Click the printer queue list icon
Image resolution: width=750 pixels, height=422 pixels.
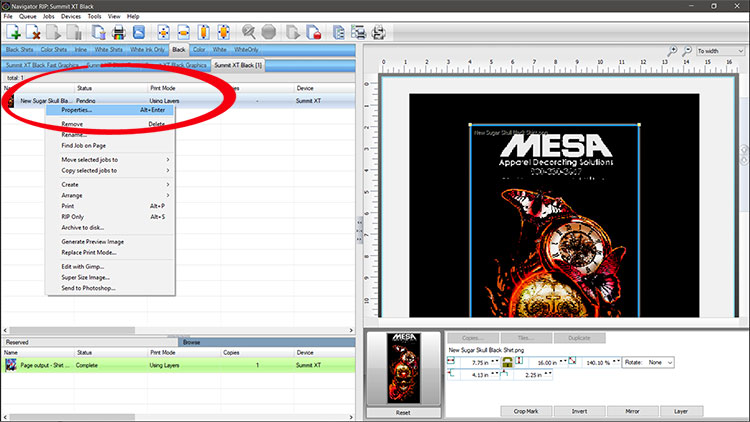[359, 33]
